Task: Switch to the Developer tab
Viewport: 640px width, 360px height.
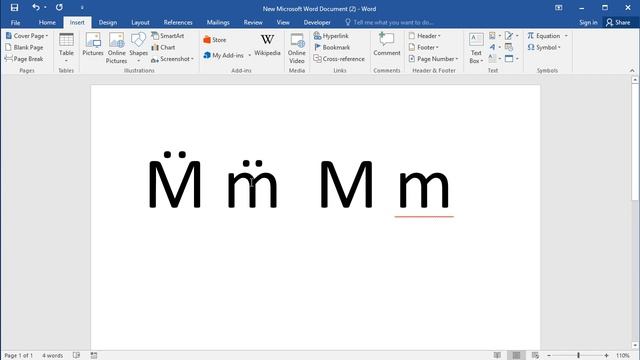Action: click(317, 22)
